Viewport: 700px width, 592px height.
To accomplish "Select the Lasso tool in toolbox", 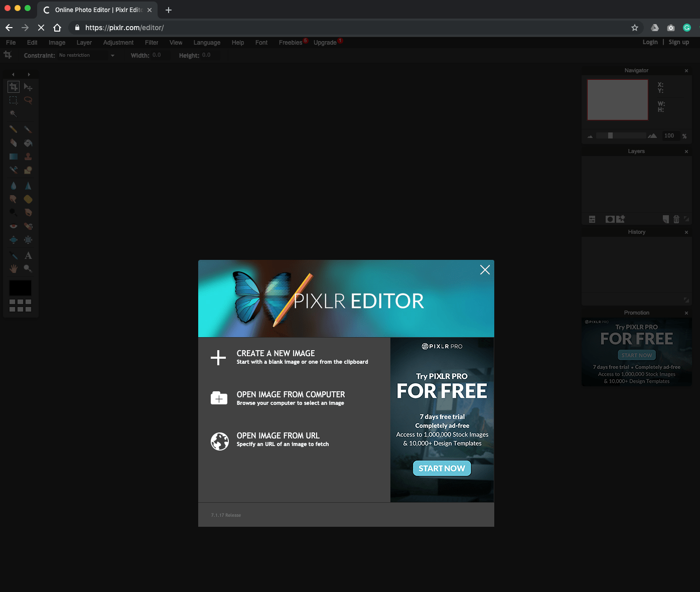I will (28, 100).
